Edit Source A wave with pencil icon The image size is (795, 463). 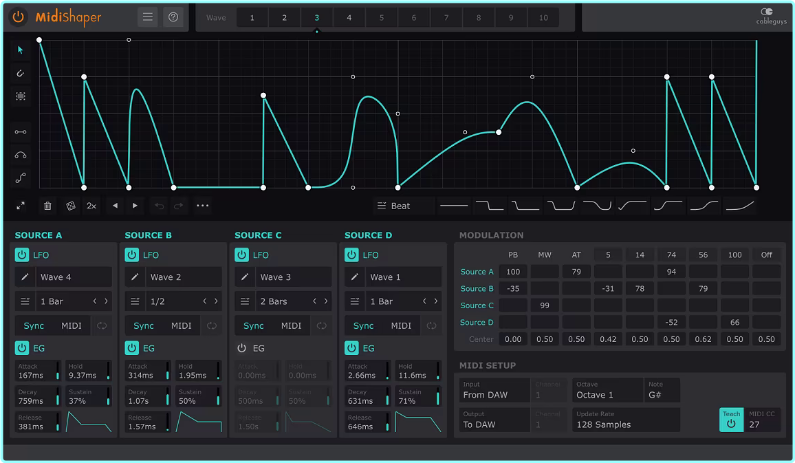(x=25, y=277)
